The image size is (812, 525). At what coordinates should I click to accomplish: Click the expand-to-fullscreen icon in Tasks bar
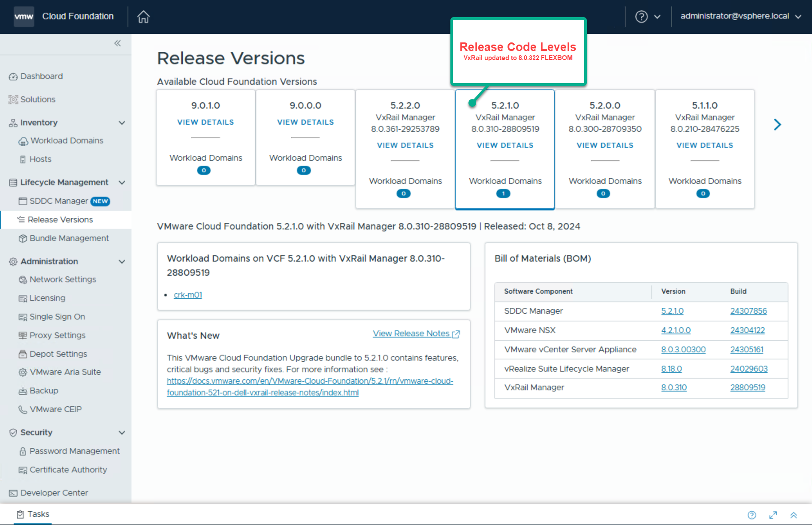(x=773, y=515)
